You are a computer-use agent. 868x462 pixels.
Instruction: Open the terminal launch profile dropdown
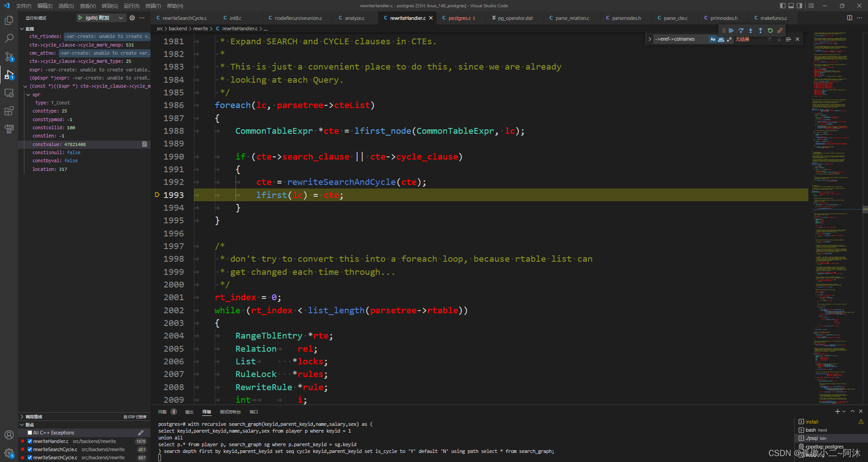click(844, 411)
